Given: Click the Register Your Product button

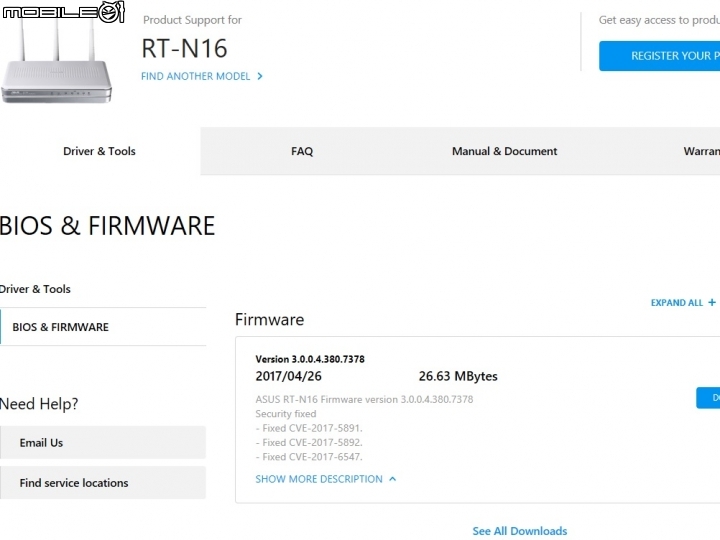Looking at the screenshot, I should pyautogui.click(x=659, y=56).
